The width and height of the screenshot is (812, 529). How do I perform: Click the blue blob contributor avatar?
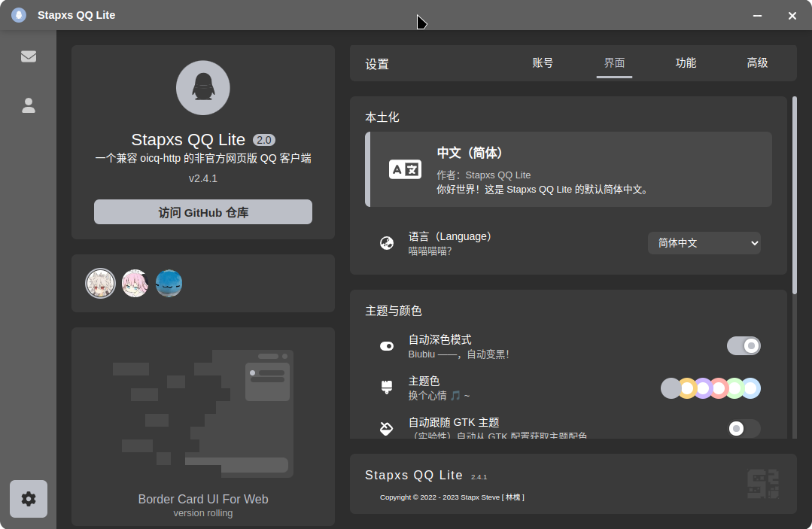click(169, 283)
